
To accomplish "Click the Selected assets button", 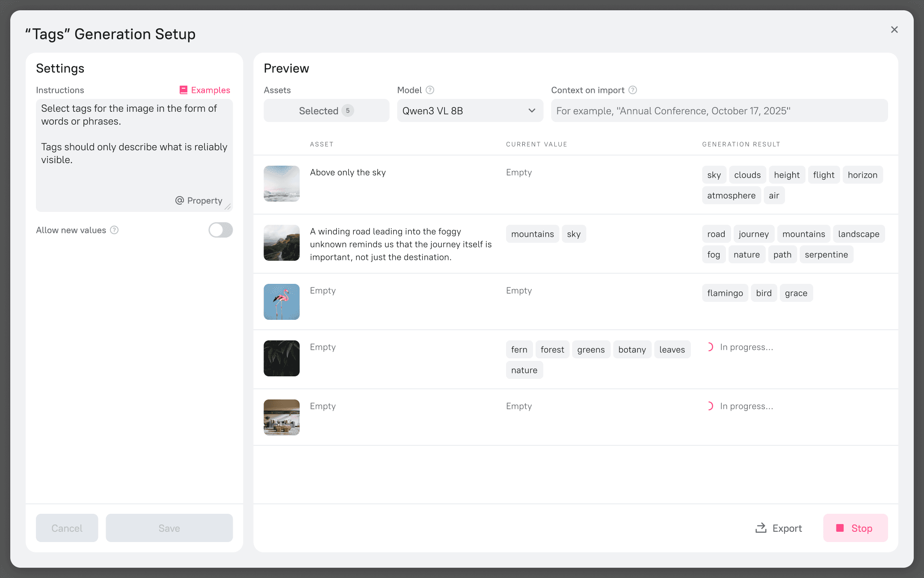I will (x=326, y=111).
